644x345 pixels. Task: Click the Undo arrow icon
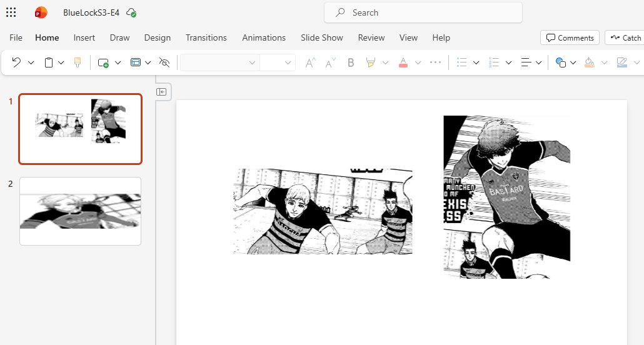point(16,62)
